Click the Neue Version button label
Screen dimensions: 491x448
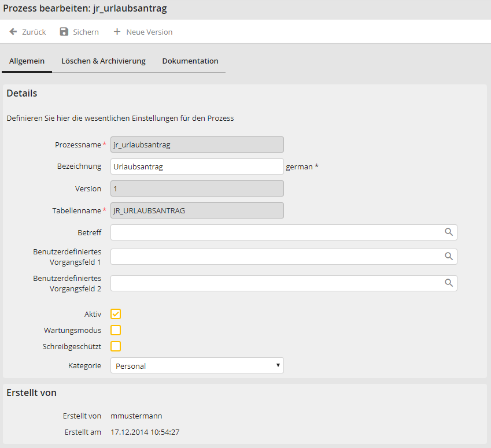point(149,32)
